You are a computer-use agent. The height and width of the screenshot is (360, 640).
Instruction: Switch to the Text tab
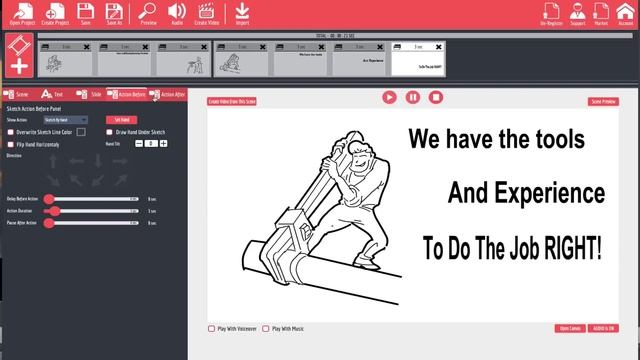click(52, 94)
